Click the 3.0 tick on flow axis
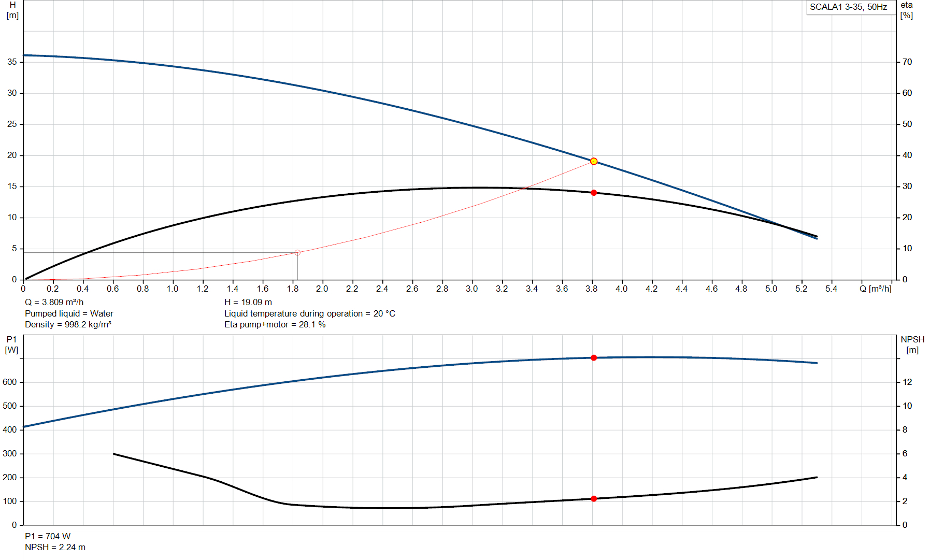 coord(471,289)
